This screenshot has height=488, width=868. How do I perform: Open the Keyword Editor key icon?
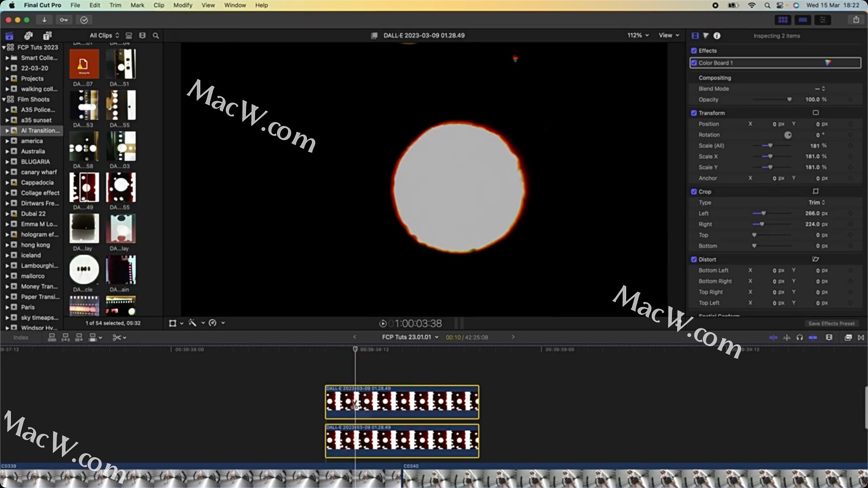[x=64, y=20]
